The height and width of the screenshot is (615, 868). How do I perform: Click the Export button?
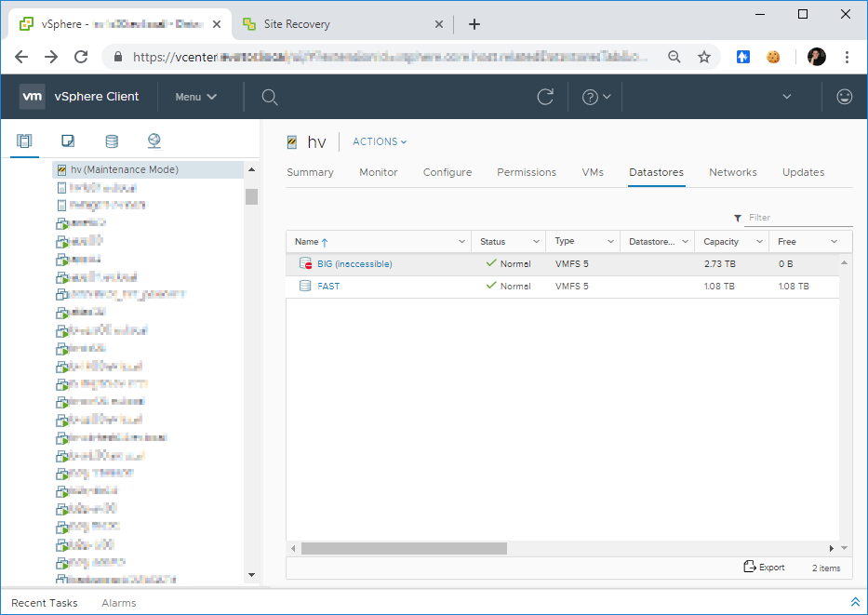click(x=764, y=567)
